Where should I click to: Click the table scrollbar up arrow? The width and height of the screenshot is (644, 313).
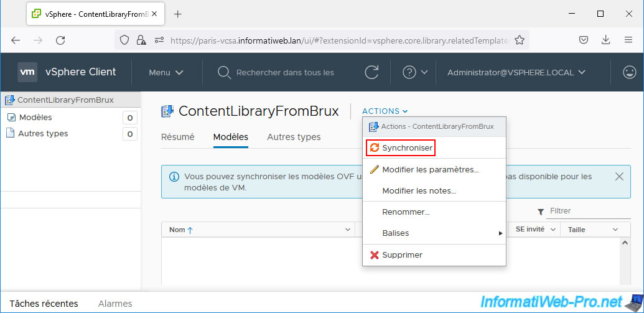pos(625,243)
